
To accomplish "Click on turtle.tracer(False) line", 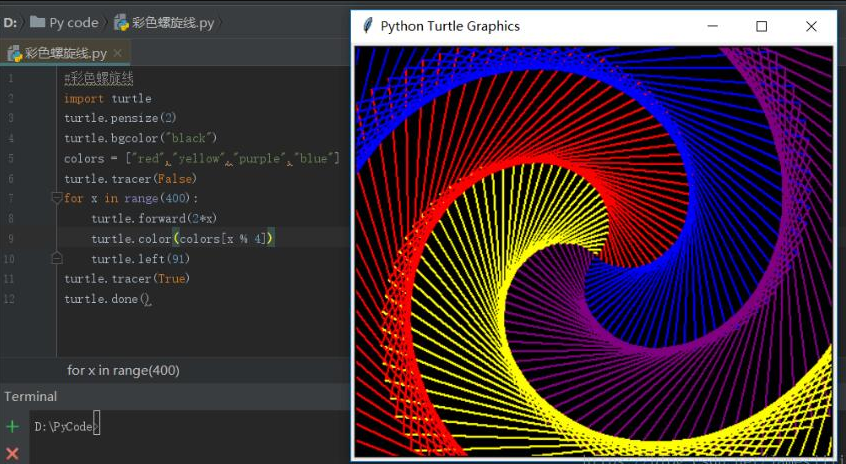I will point(130,179).
